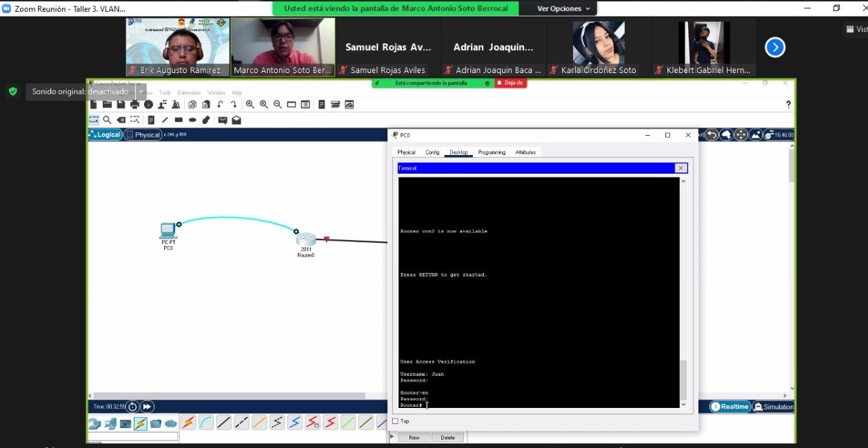The width and height of the screenshot is (868, 448).
Task: Open the Help menu in Packet Tracer
Action: pos(236,92)
